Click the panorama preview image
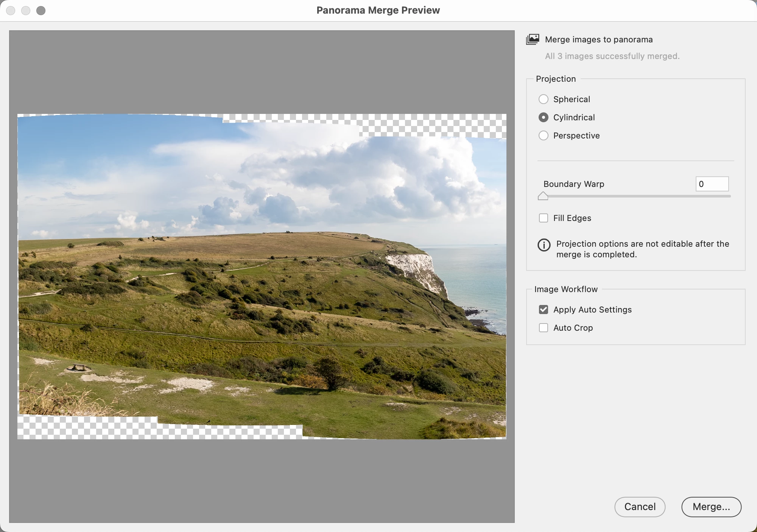This screenshot has height=532, width=757. click(x=261, y=276)
